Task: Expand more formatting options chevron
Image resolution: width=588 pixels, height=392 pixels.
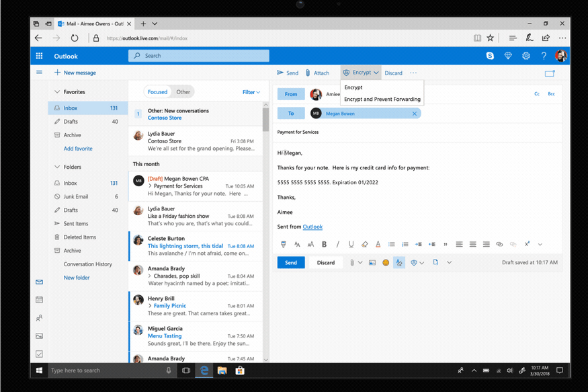Action: (540, 244)
